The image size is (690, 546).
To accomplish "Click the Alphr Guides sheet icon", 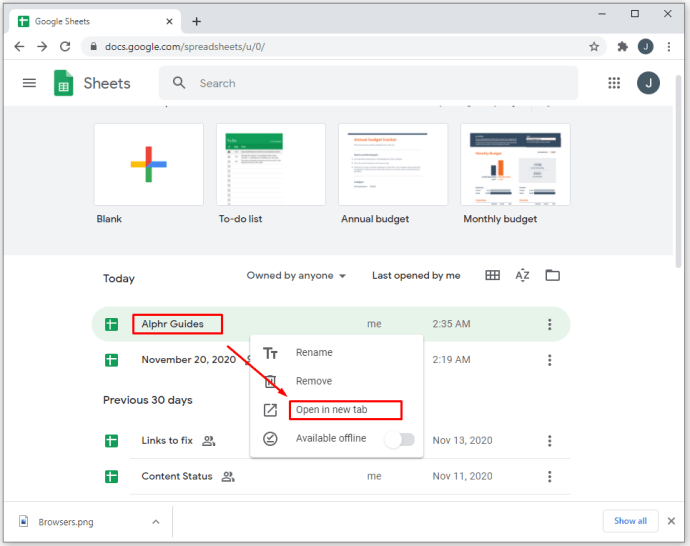I will click(x=111, y=324).
